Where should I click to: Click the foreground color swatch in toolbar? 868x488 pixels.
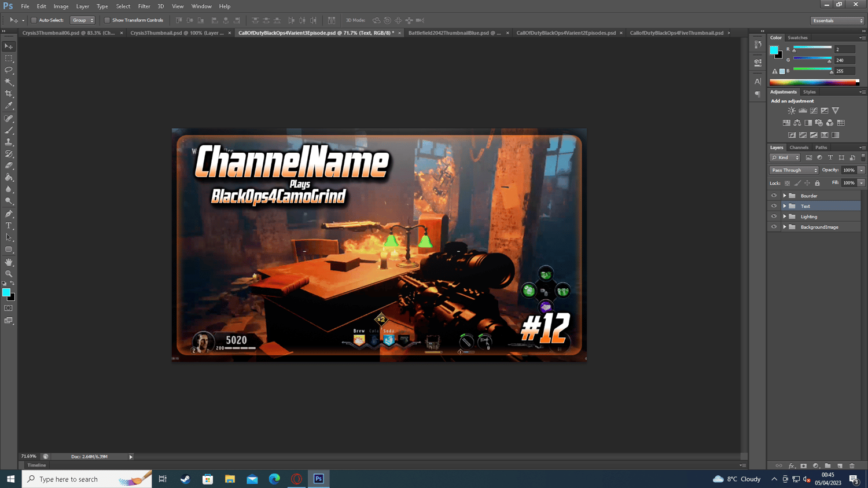point(6,292)
